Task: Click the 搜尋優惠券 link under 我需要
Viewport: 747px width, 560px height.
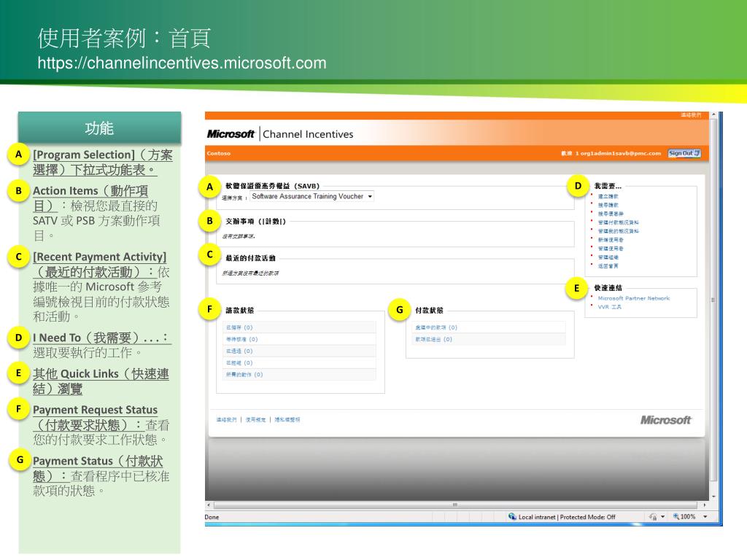Action: pyautogui.click(x=611, y=214)
